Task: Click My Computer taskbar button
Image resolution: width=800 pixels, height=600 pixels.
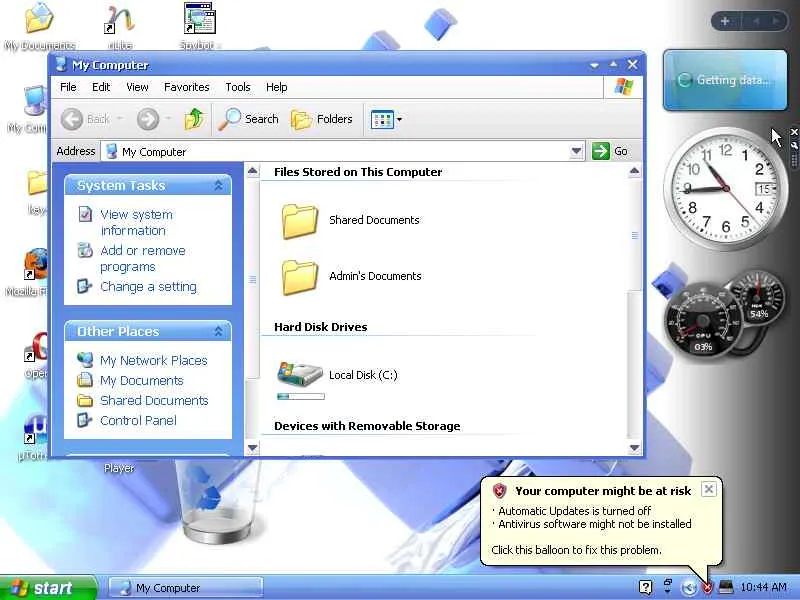Action: 186,588
